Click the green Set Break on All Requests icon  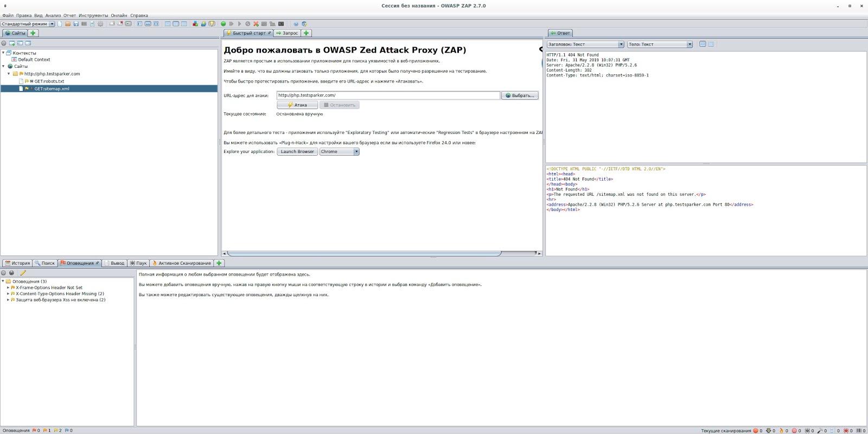[x=223, y=24]
